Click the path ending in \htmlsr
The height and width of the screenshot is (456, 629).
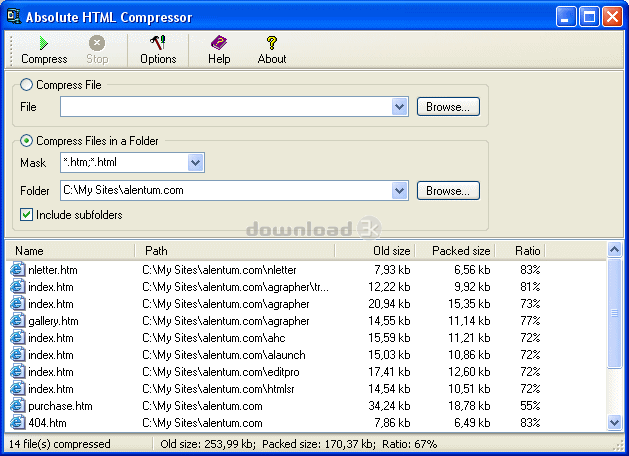click(218, 389)
